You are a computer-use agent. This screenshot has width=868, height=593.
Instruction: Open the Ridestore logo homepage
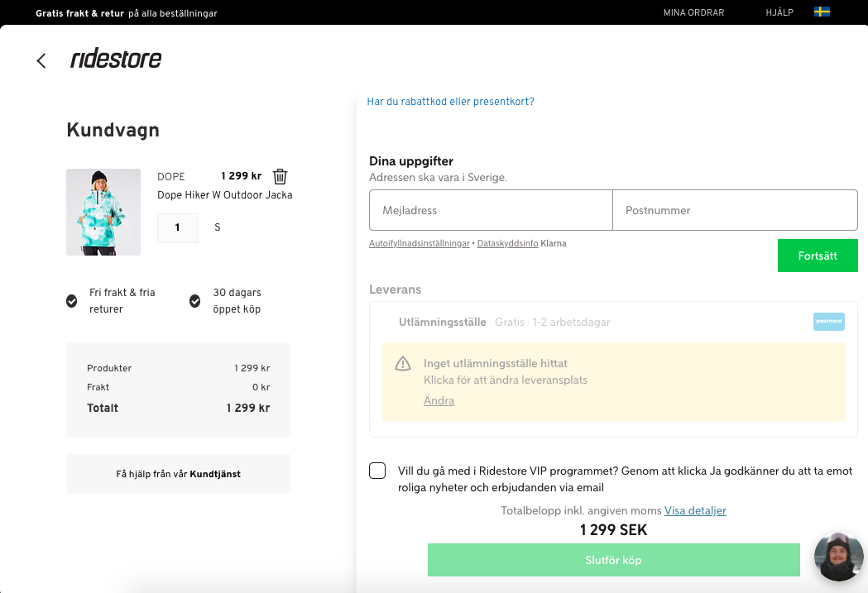116,58
